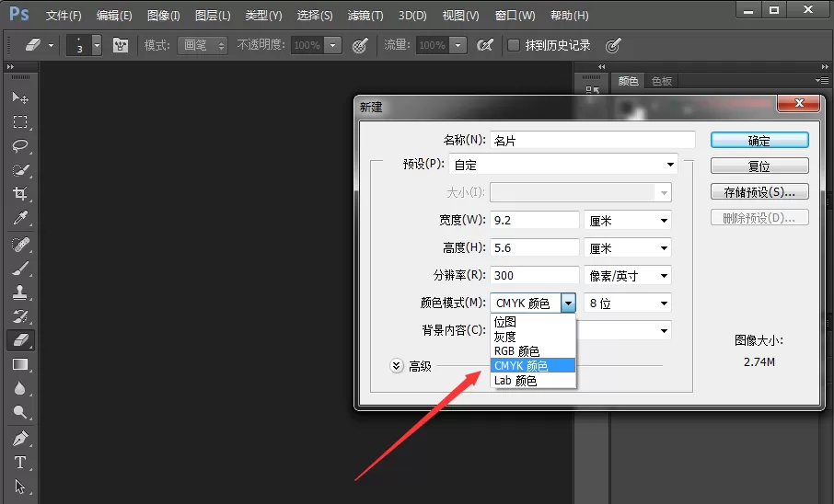This screenshot has width=834, height=504.
Task: Select the Move tool
Action: pos(20,97)
